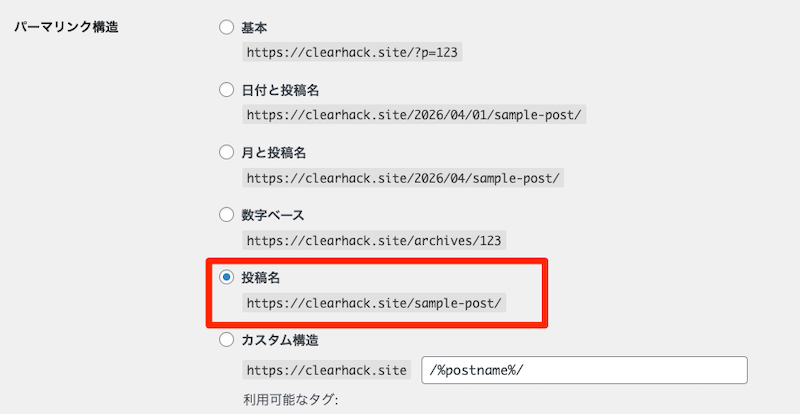
Task: Click the archives/123 example URL
Action: pos(375,240)
